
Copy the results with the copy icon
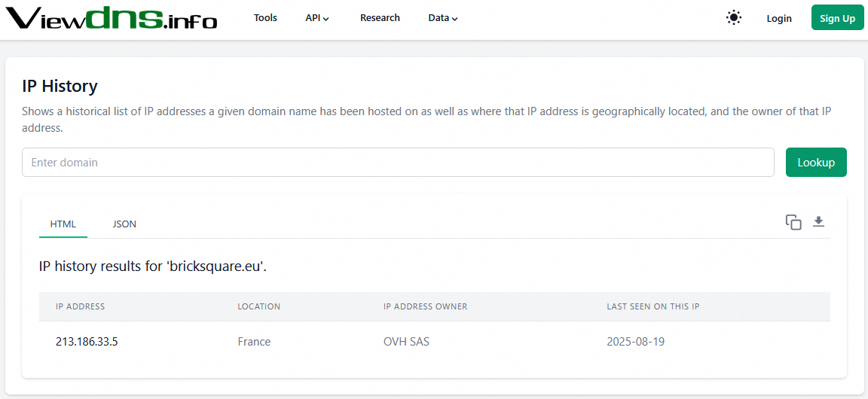pos(793,222)
